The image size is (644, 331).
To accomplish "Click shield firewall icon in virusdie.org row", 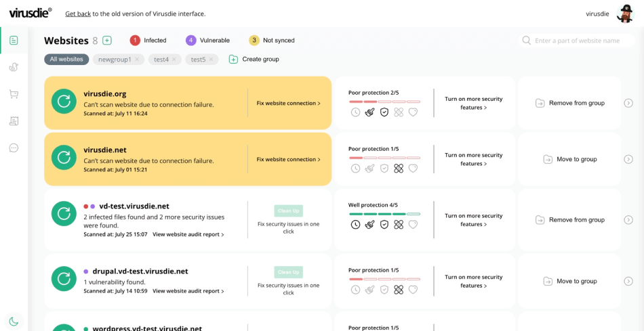I will click(384, 112).
